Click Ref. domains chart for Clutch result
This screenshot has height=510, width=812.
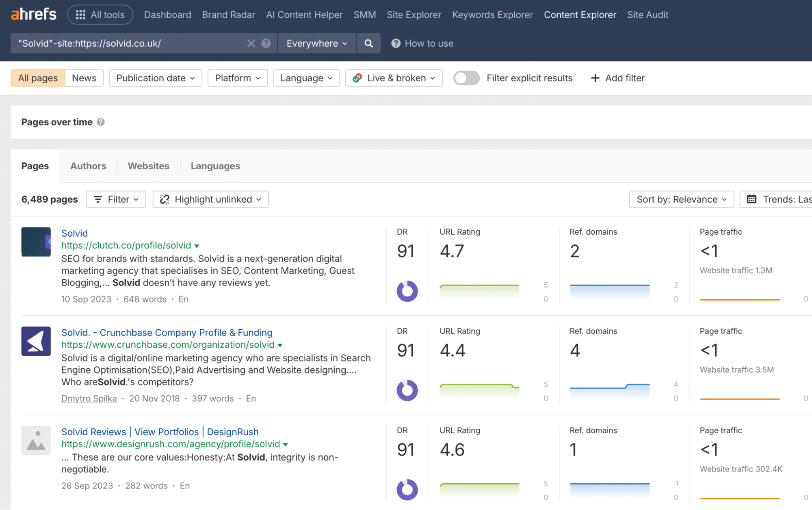pos(610,292)
